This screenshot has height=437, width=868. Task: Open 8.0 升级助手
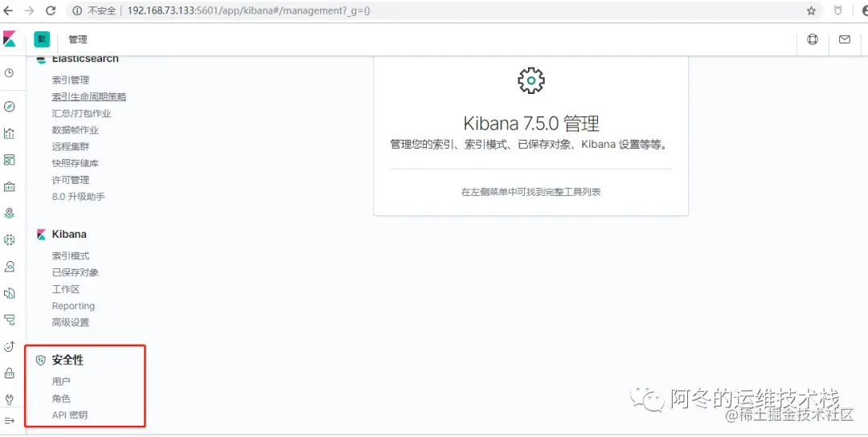tap(78, 196)
